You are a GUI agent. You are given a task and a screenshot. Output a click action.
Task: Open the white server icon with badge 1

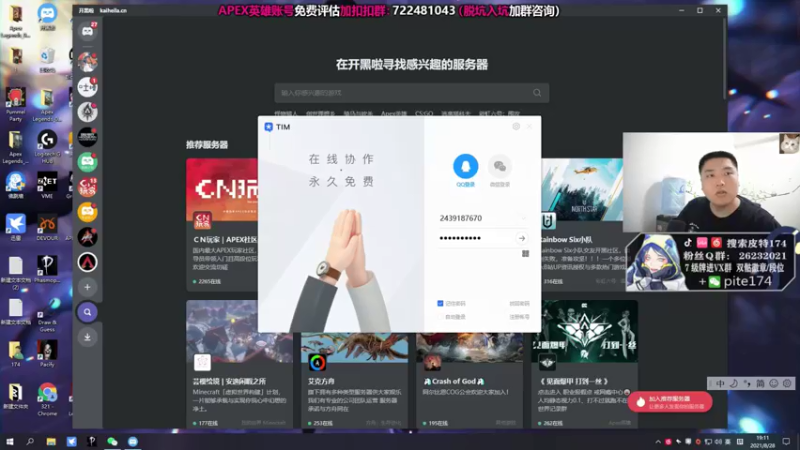88,87
